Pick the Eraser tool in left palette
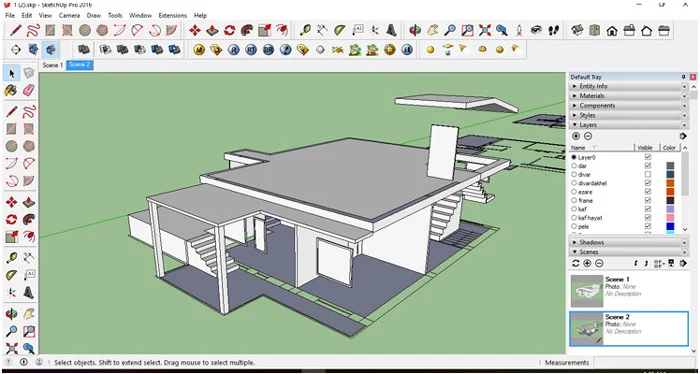The height and width of the screenshot is (374, 700). (x=29, y=91)
